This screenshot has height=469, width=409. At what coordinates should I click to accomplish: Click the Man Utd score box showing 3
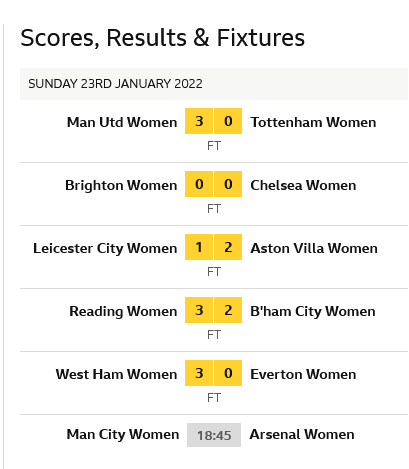(199, 121)
